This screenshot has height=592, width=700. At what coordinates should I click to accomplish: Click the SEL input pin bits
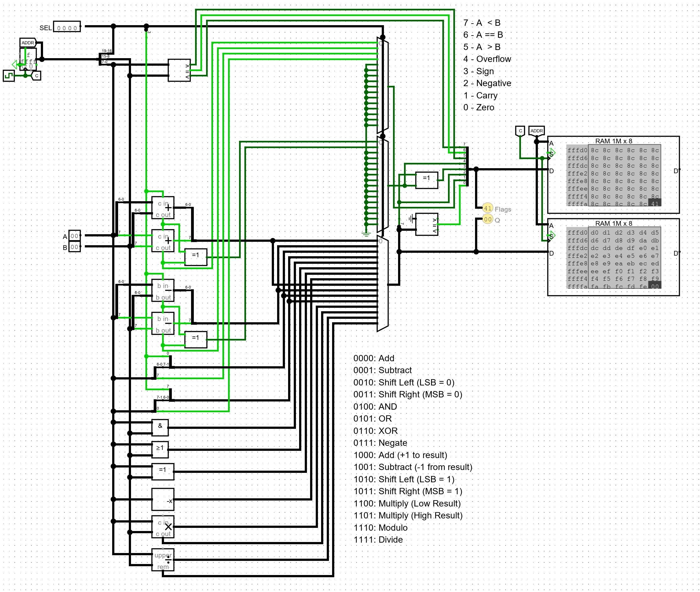pos(67,27)
